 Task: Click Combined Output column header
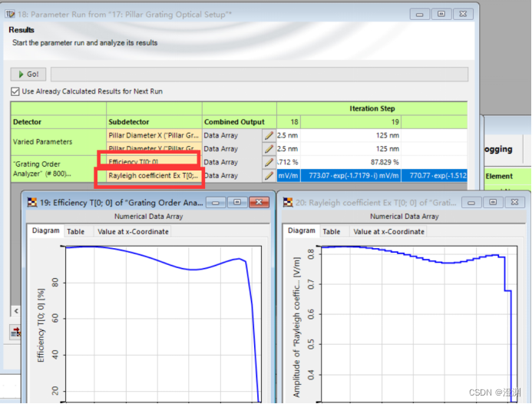(240, 122)
